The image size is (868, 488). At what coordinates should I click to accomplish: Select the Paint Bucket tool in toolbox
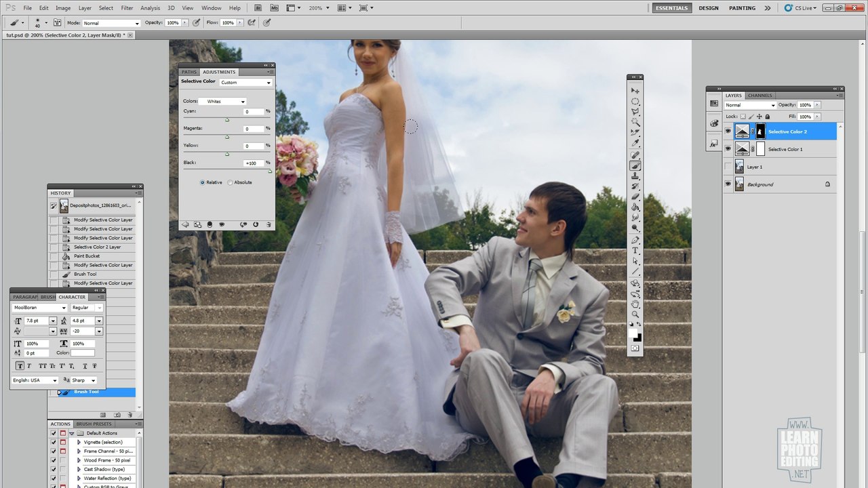tap(635, 207)
